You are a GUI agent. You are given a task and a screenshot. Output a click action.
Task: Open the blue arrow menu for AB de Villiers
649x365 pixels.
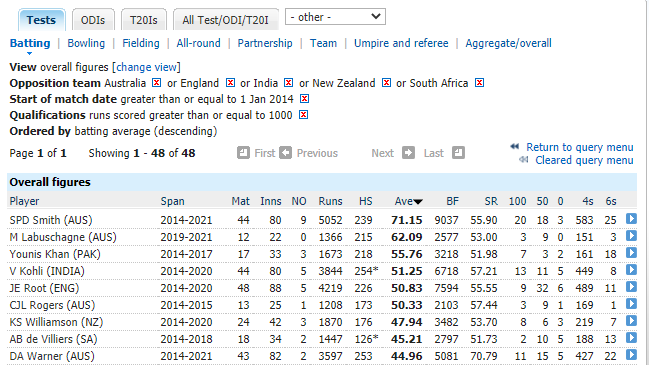(x=631, y=337)
